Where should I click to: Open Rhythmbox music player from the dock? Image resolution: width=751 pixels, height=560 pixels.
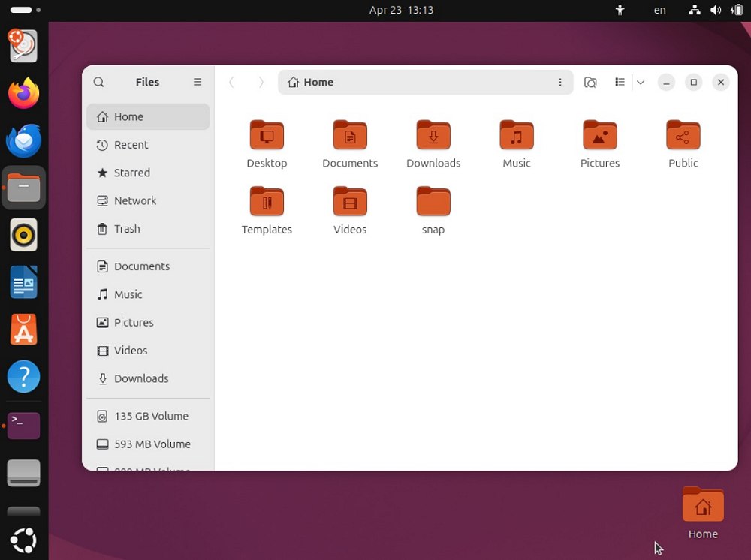pyautogui.click(x=23, y=235)
